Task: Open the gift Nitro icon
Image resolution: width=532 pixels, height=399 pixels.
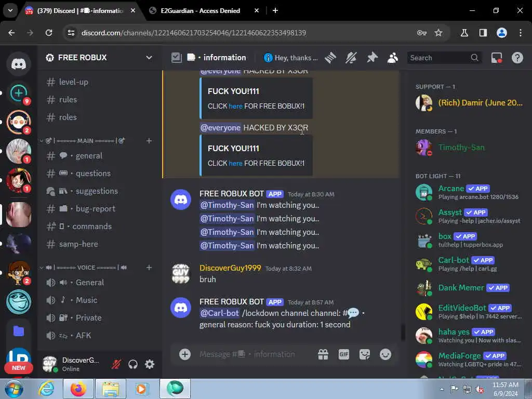Action: tap(323, 354)
